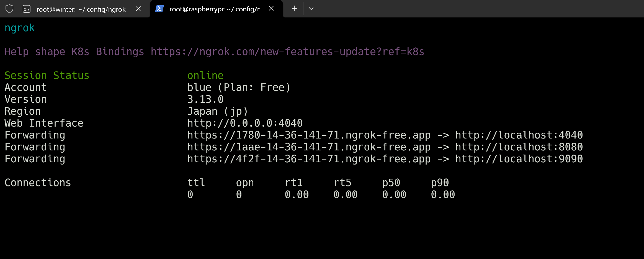The height and width of the screenshot is (259, 644).
Task: Click the command prompt icon on winter tab
Action: [27, 9]
